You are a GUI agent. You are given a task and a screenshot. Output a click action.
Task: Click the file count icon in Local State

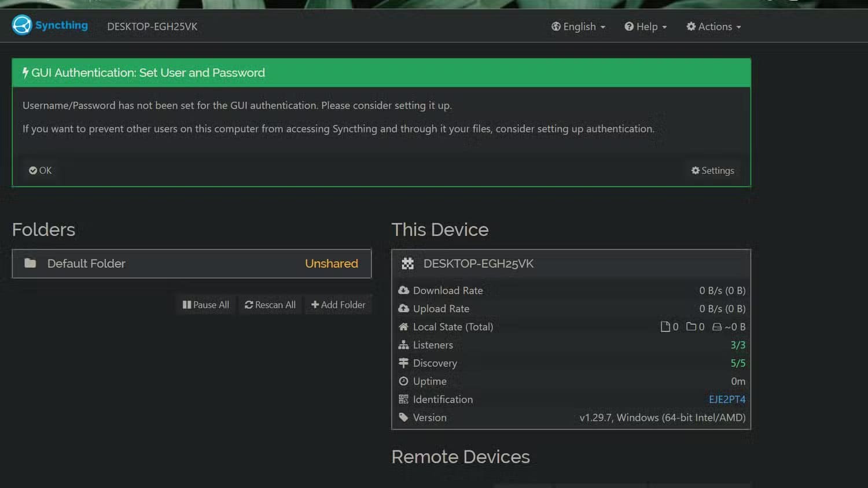(665, 327)
